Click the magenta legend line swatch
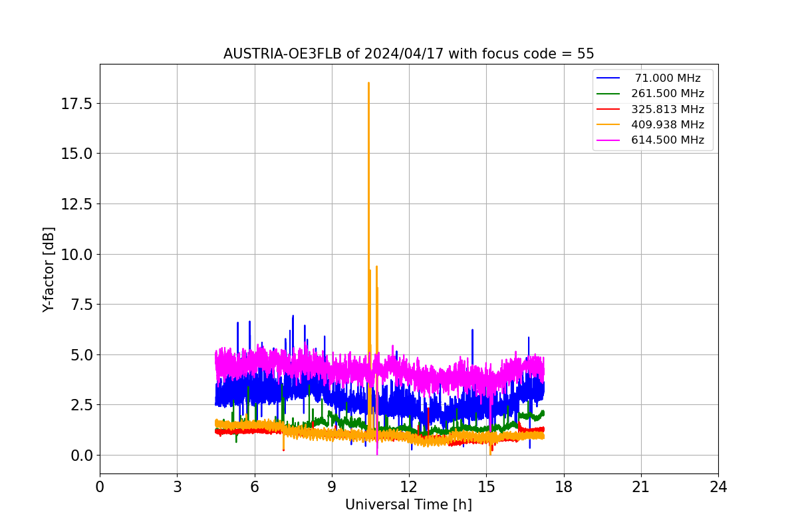Image resolution: width=798 pixels, height=532 pixels. click(x=608, y=140)
